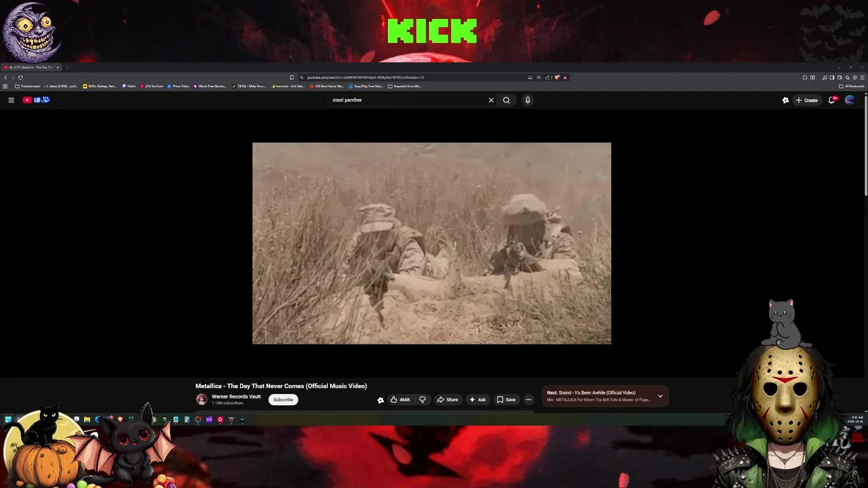Open YouTube guide hamburger menu
868x488 pixels.
click(11, 100)
